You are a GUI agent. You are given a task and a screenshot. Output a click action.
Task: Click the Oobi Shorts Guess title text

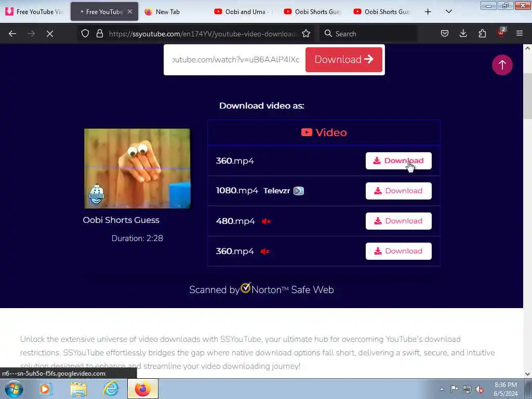(121, 220)
